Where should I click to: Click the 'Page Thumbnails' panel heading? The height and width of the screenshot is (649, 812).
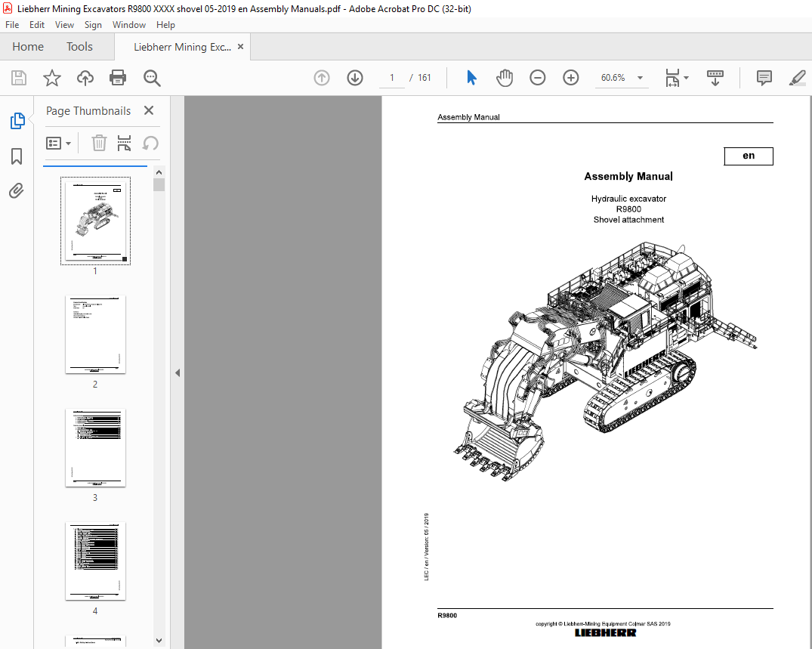pos(88,111)
